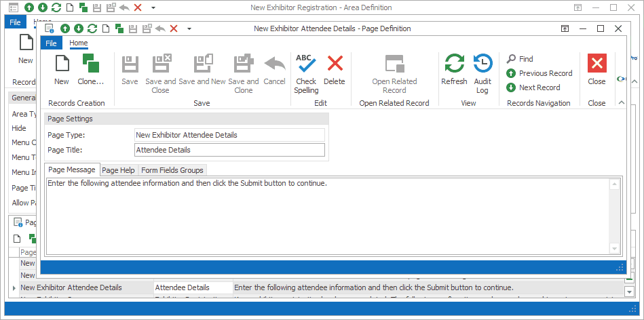The height and width of the screenshot is (320, 644).
Task: Click green down arrow in Area Definition title bar
Action: click(x=42, y=7)
